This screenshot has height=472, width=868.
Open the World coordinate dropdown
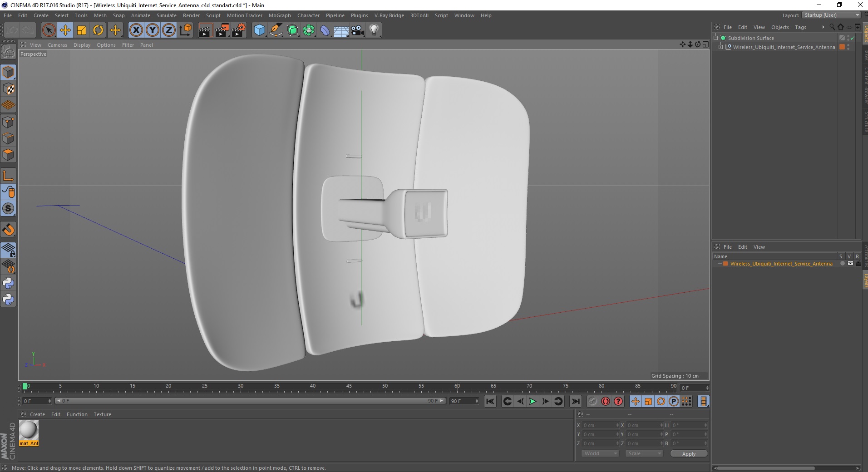(600, 453)
